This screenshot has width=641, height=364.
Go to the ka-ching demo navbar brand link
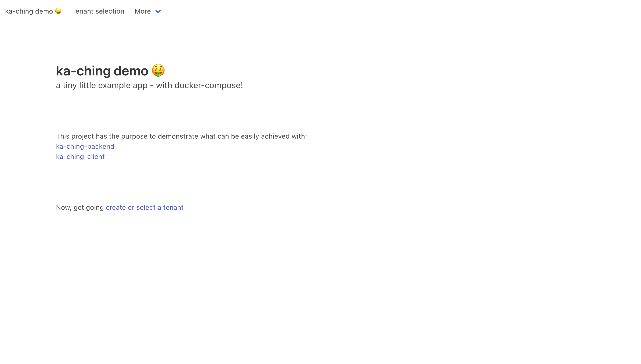[x=33, y=11]
